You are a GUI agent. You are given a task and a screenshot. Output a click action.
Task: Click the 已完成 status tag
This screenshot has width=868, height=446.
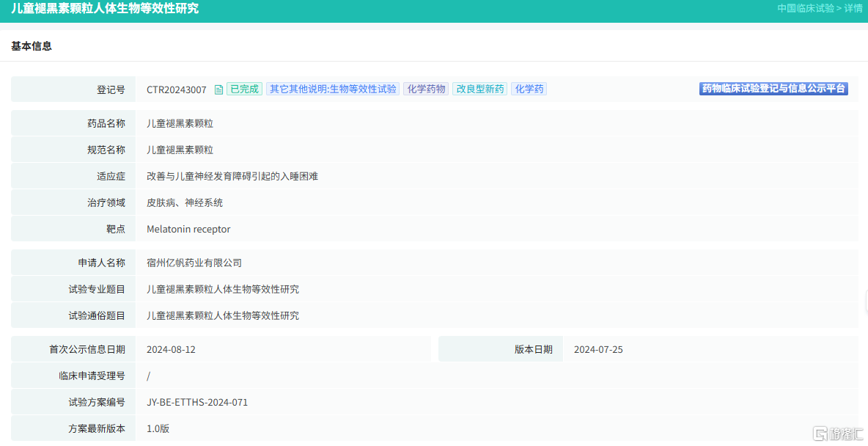[244, 89]
